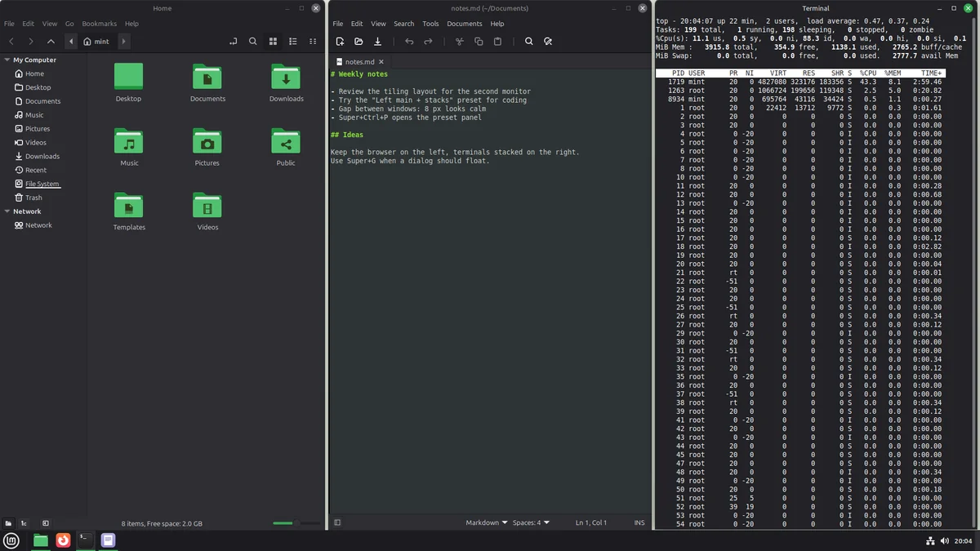Go forward in the Home file manager
The width and height of the screenshot is (980, 551).
[x=31, y=41]
